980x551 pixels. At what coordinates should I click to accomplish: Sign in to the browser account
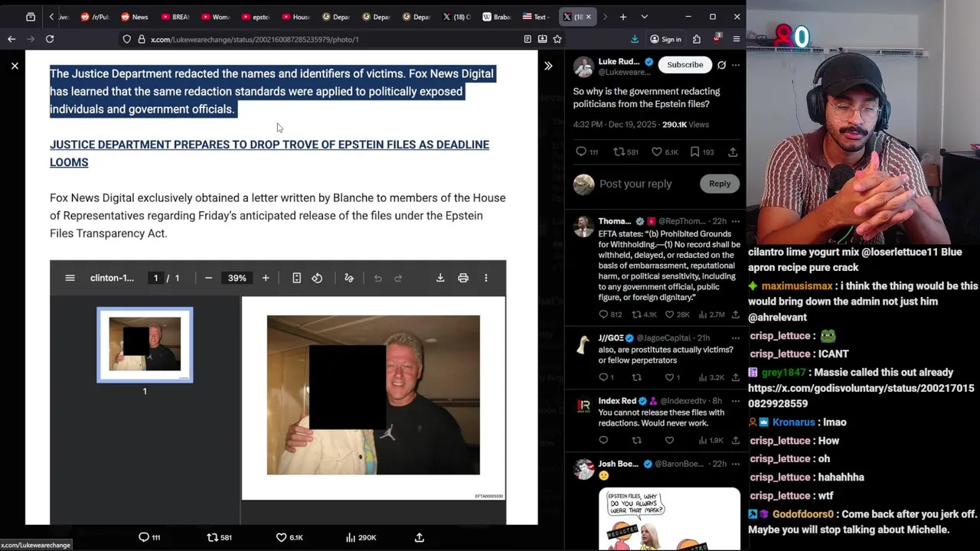pos(665,39)
